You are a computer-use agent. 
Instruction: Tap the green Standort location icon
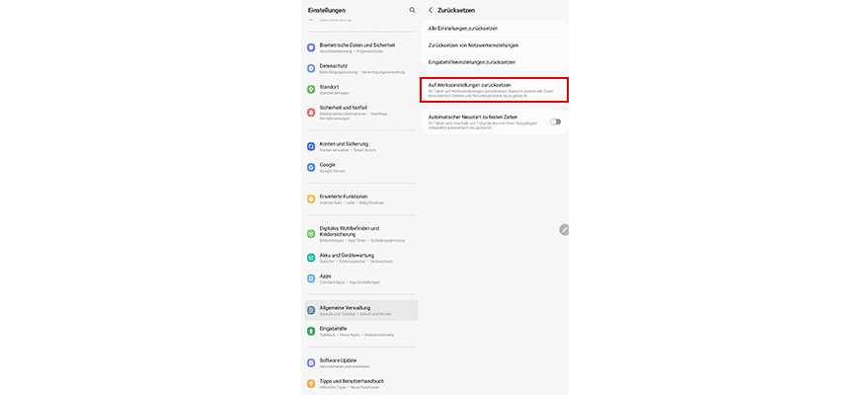[311, 89]
